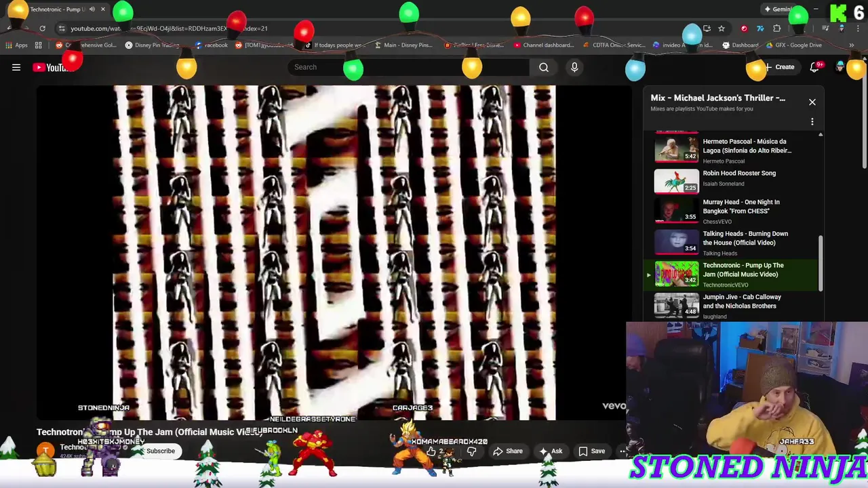
Task: Click the Pump Up The Jam video title
Action: [x=149, y=432]
